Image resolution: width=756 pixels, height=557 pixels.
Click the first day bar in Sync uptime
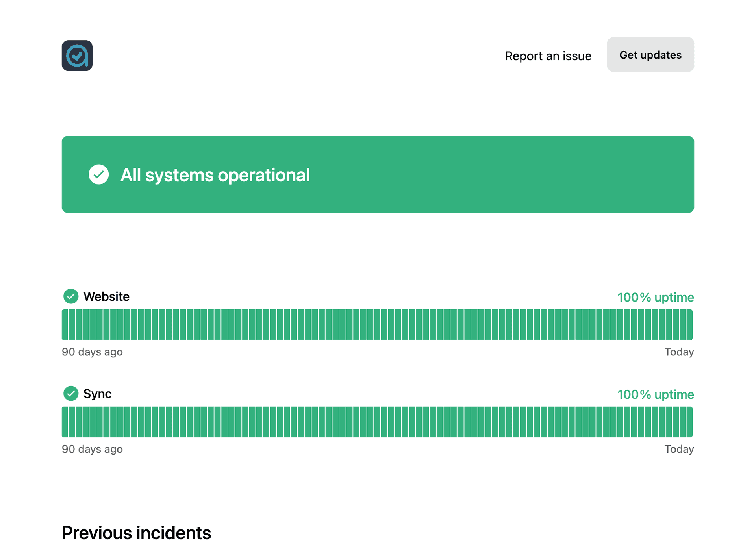[65, 422]
